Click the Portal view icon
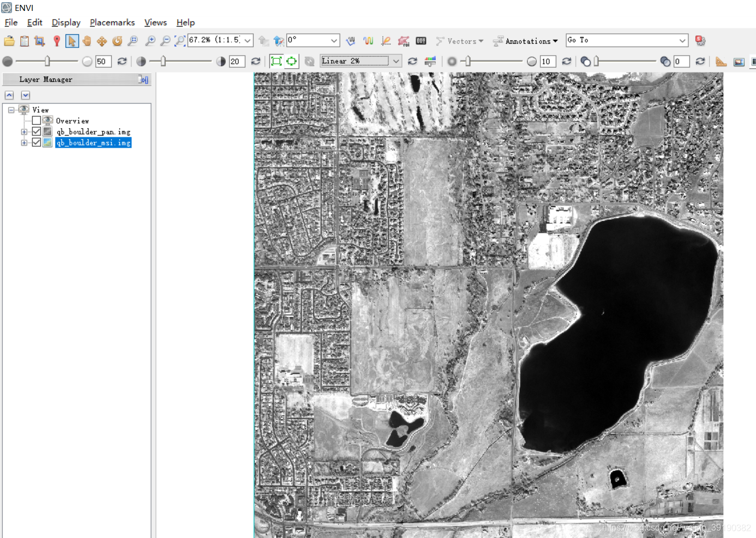Screen dimensions: 756x538 739,61
